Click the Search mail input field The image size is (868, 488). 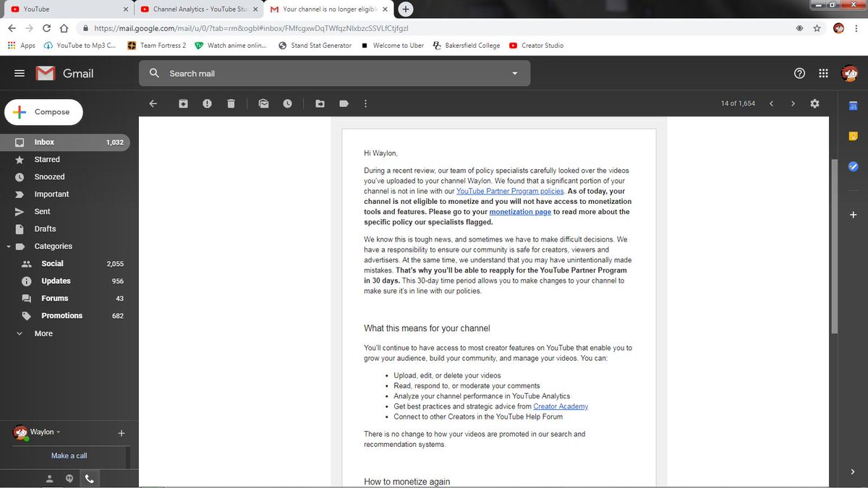333,73
